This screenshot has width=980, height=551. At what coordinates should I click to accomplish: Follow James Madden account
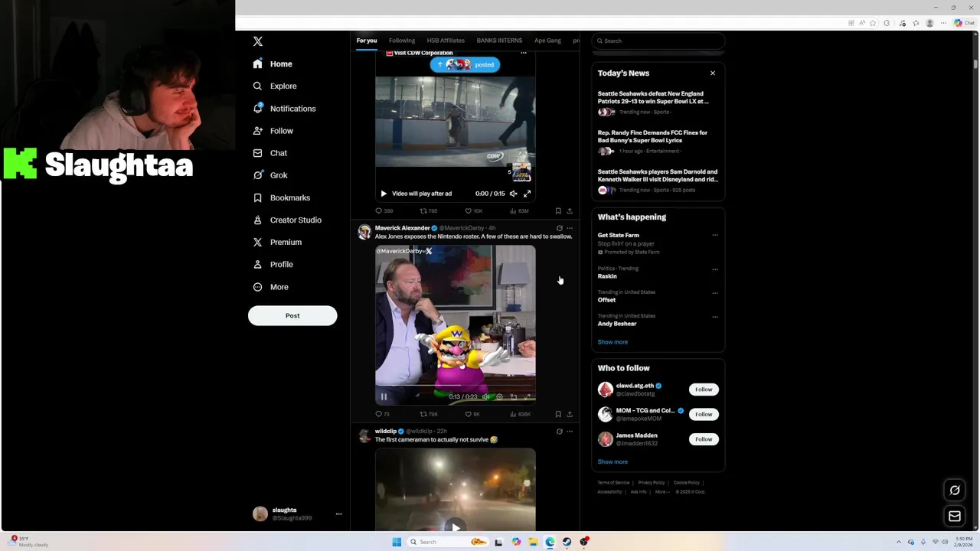coord(704,439)
